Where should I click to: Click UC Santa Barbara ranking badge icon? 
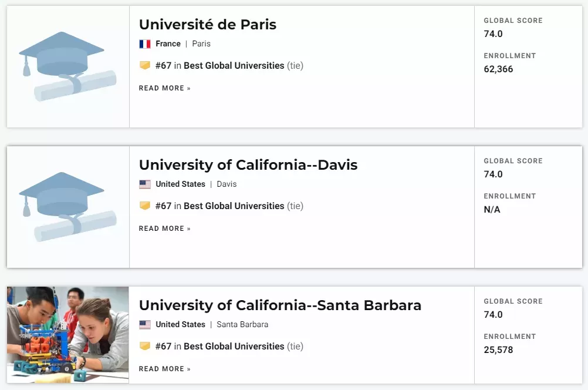pos(145,346)
